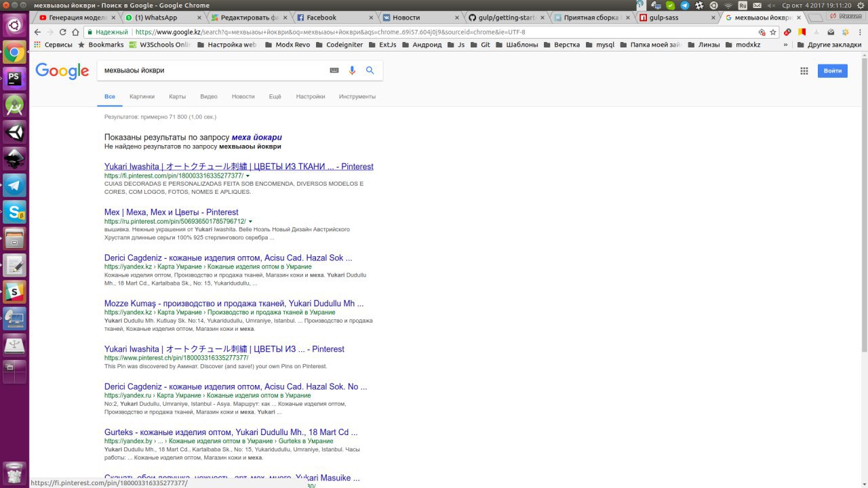Open Ubuntu Dash search in the launcher

coord(15,26)
